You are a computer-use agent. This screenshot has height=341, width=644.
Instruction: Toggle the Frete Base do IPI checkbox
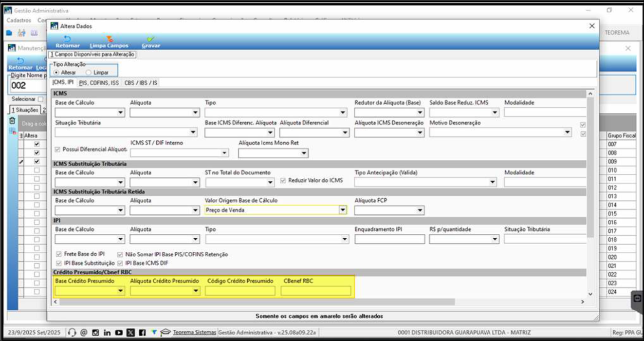click(59, 254)
